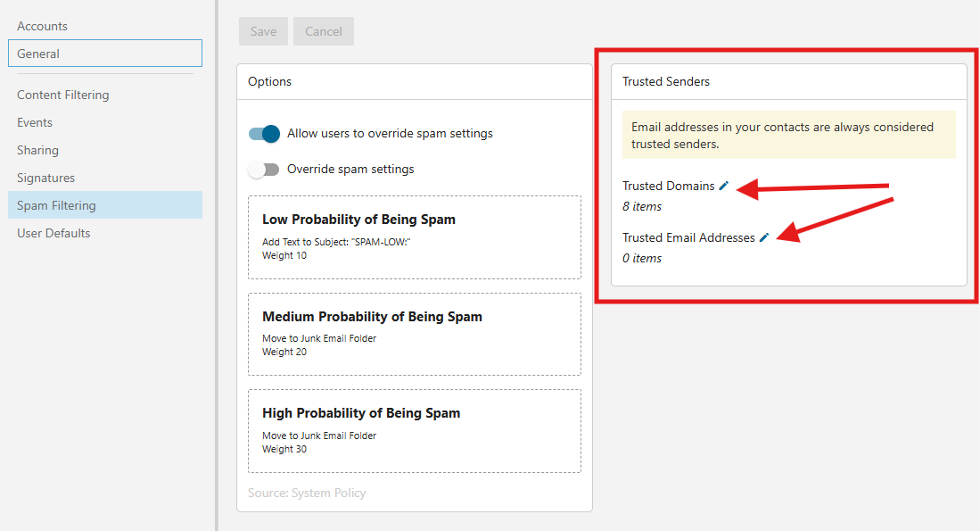
Task: Click the Options panel header
Action: 415,81
